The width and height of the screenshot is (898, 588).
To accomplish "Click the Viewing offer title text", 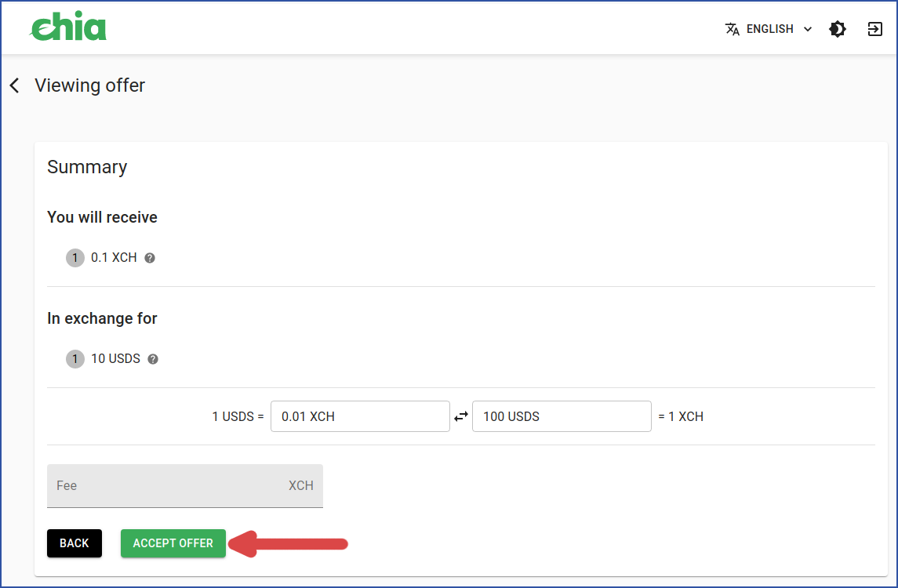I will tap(90, 85).
